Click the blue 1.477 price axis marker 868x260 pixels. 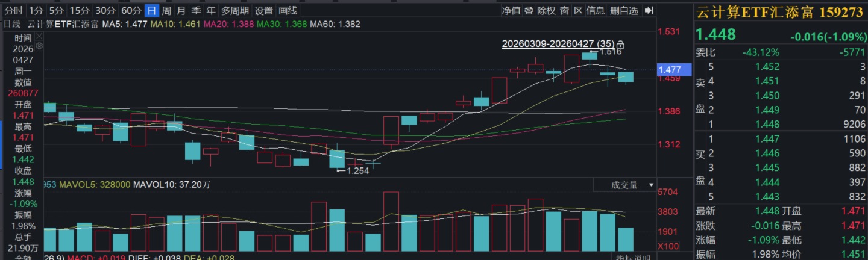670,70
